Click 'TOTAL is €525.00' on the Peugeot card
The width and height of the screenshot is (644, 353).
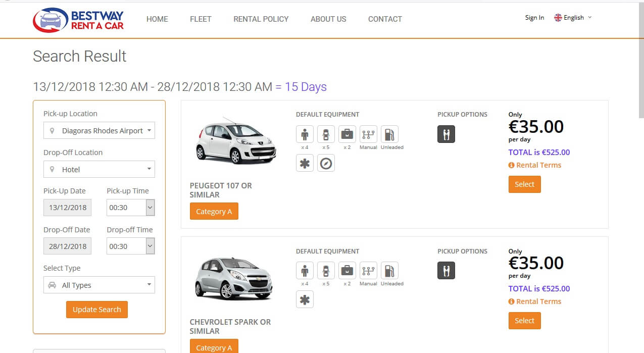click(x=539, y=152)
